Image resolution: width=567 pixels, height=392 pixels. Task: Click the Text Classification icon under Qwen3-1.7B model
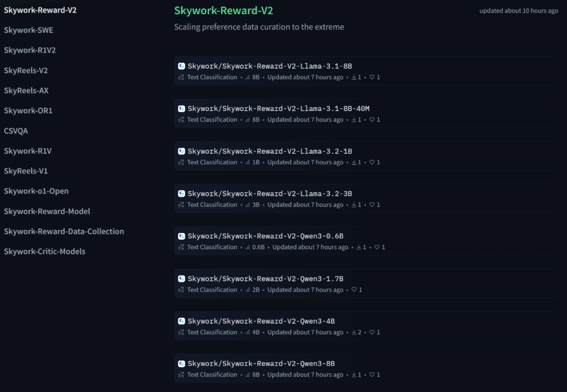(x=181, y=290)
